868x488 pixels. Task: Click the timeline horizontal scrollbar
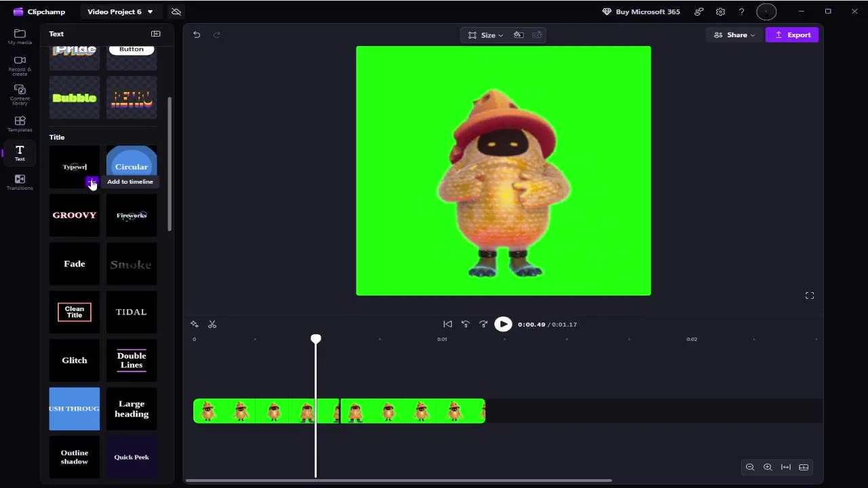[x=399, y=481]
